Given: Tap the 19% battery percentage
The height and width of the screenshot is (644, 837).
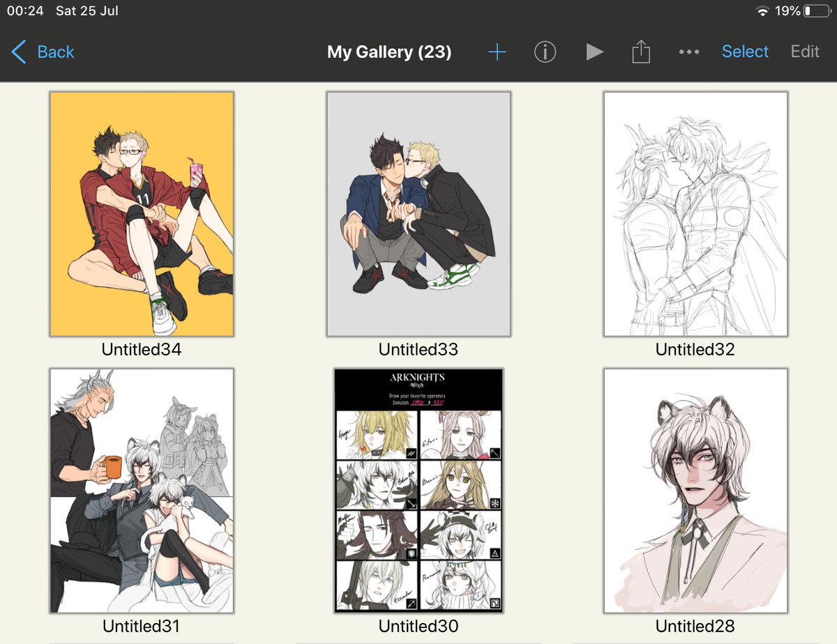Looking at the screenshot, I should coord(787,11).
